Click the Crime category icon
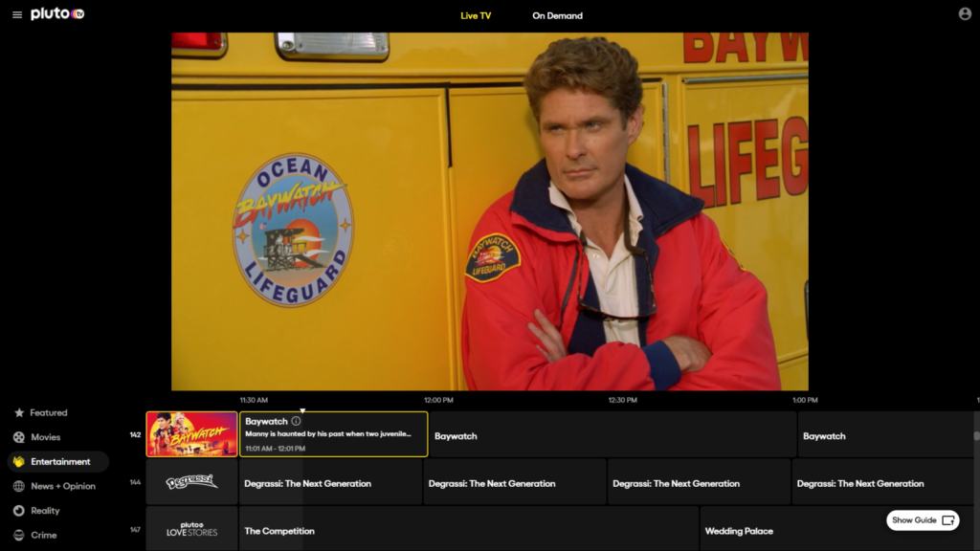Image resolution: width=980 pixels, height=551 pixels. coord(19,535)
